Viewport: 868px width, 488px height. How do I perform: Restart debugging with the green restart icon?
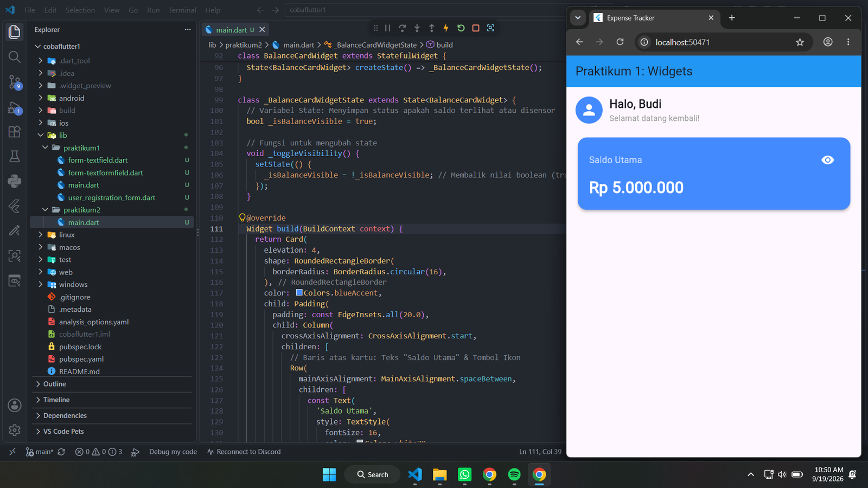pos(461,28)
